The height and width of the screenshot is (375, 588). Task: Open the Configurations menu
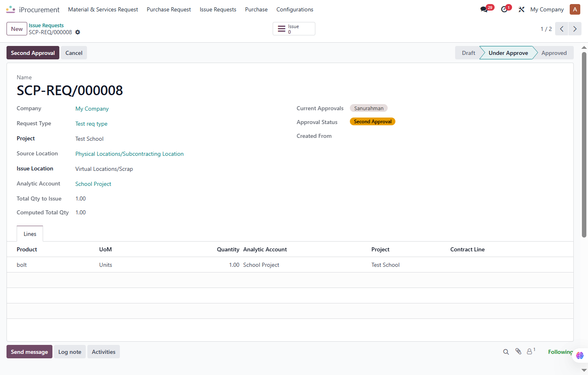pos(295,9)
